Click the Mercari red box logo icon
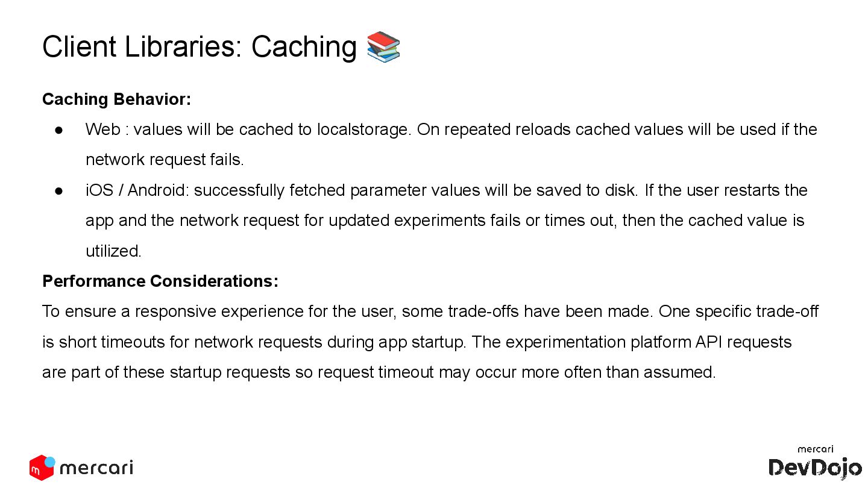Screen dimensions: 868x488 tap(41, 468)
